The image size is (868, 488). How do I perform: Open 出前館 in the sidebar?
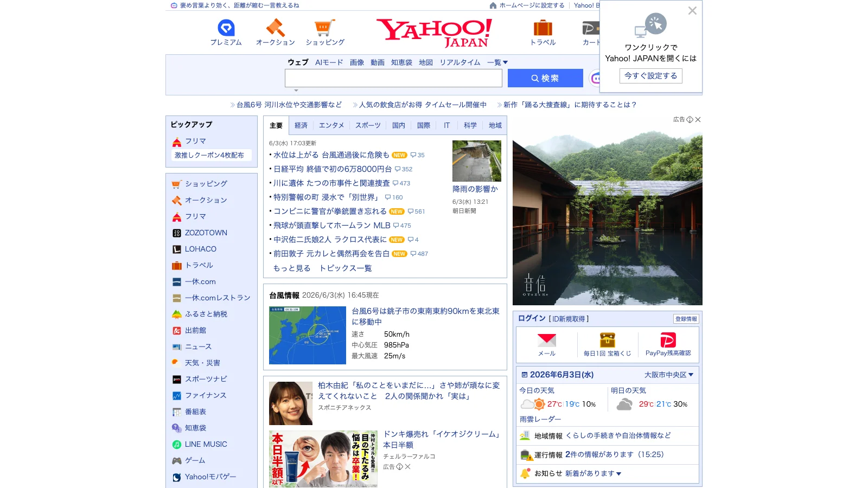pyautogui.click(x=195, y=330)
